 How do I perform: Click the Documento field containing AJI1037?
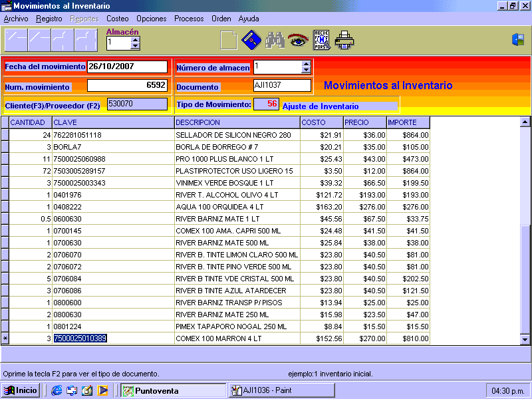pyautogui.click(x=282, y=86)
